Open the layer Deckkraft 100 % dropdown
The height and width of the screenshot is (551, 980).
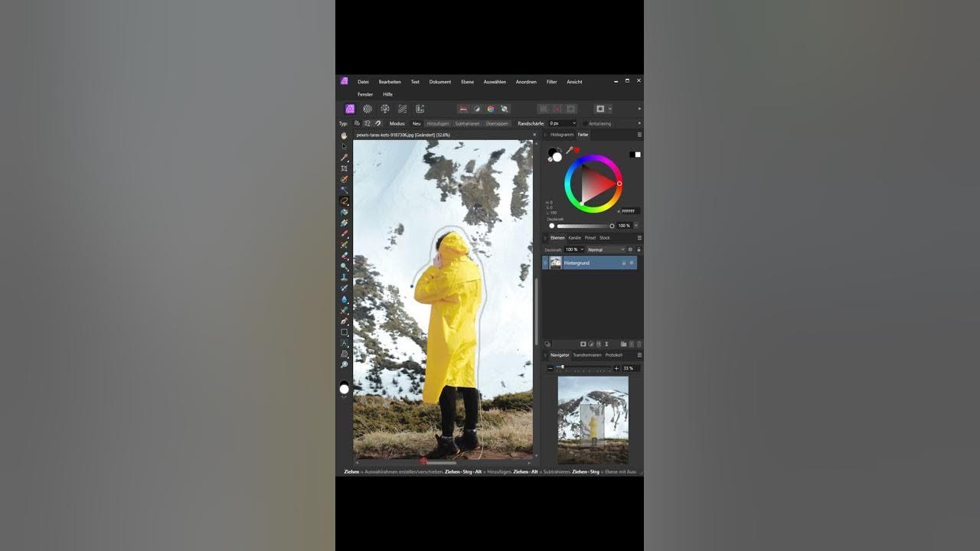point(581,249)
